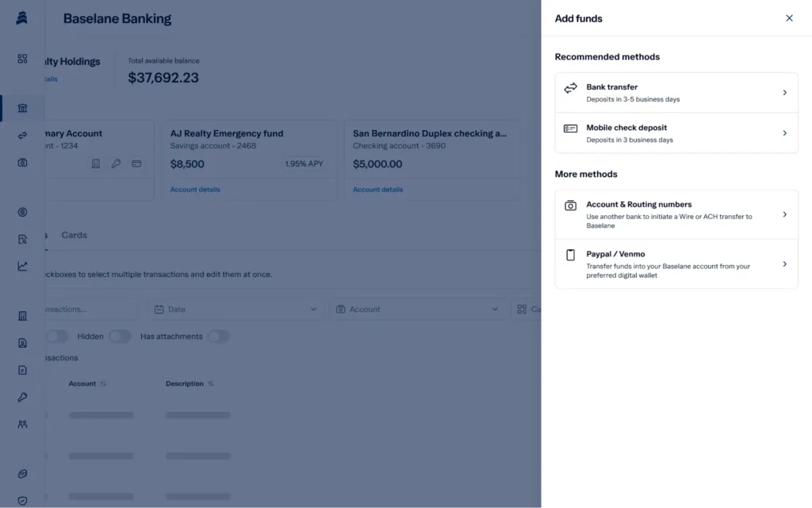Select the Bank transfer method label
The height and width of the screenshot is (508, 812).
point(611,87)
